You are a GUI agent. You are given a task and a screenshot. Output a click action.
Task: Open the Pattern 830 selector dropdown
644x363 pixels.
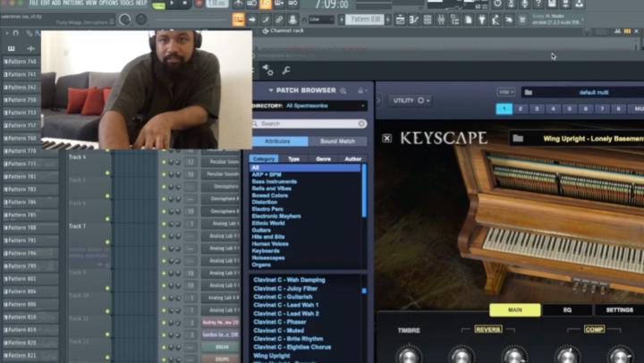point(367,19)
